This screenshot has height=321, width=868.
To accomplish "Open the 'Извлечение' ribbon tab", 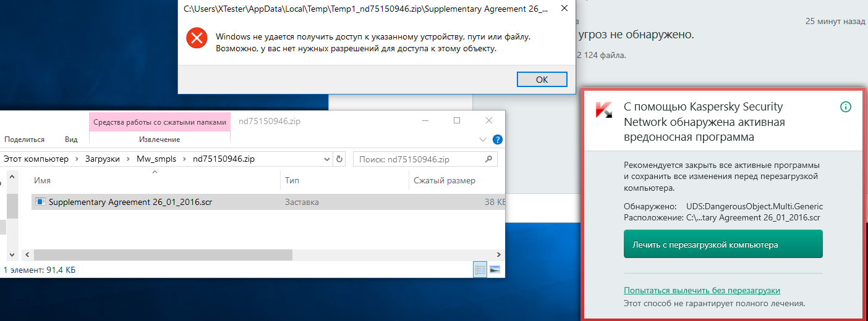I will (x=159, y=140).
